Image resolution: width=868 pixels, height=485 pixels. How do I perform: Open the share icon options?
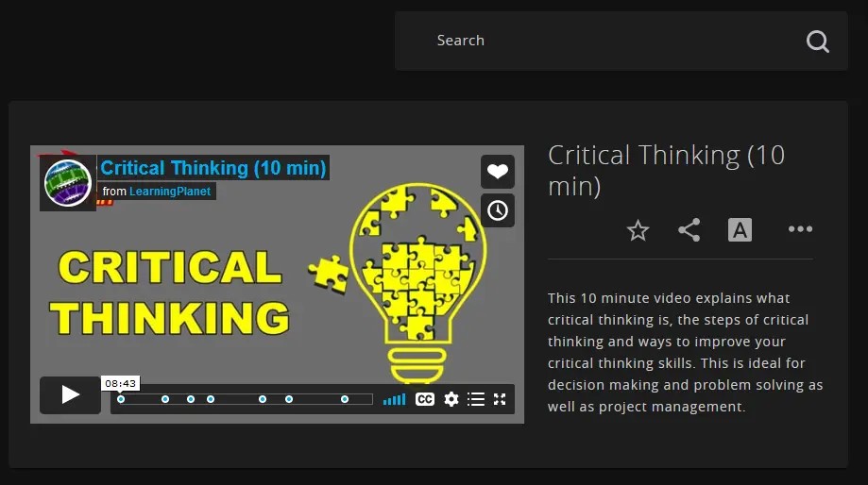(689, 230)
